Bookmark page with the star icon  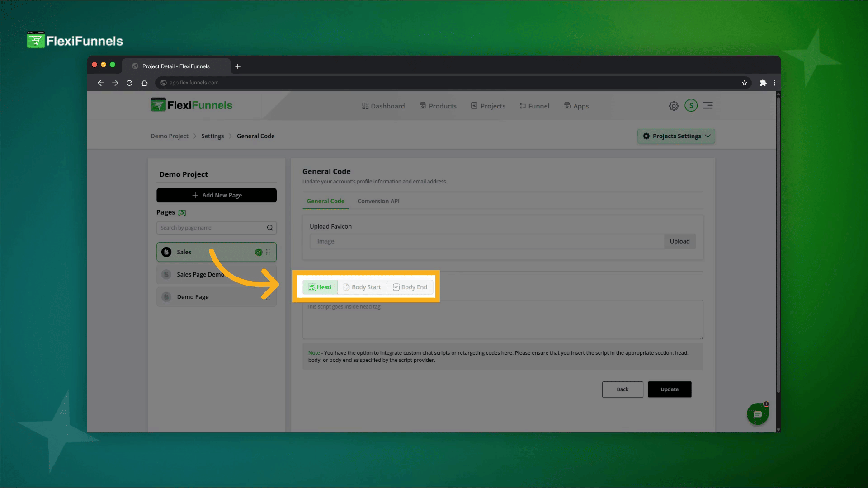coord(745,83)
